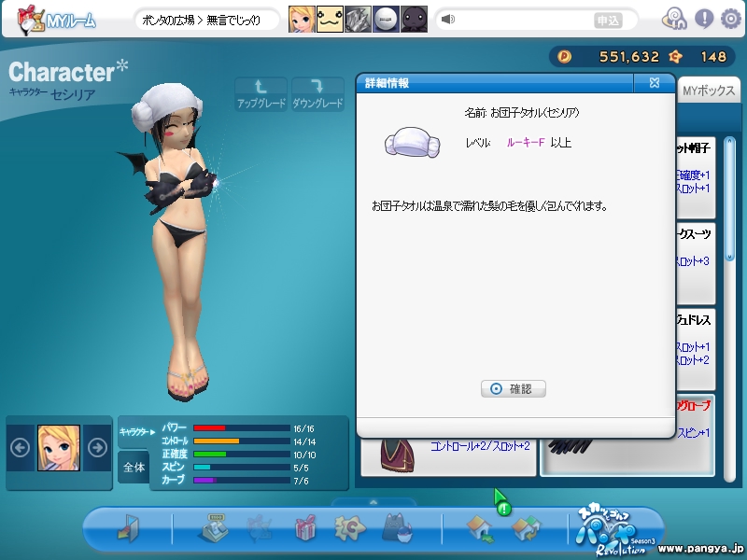Select the gray creature avatar in top bar

(x=358, y=20)
